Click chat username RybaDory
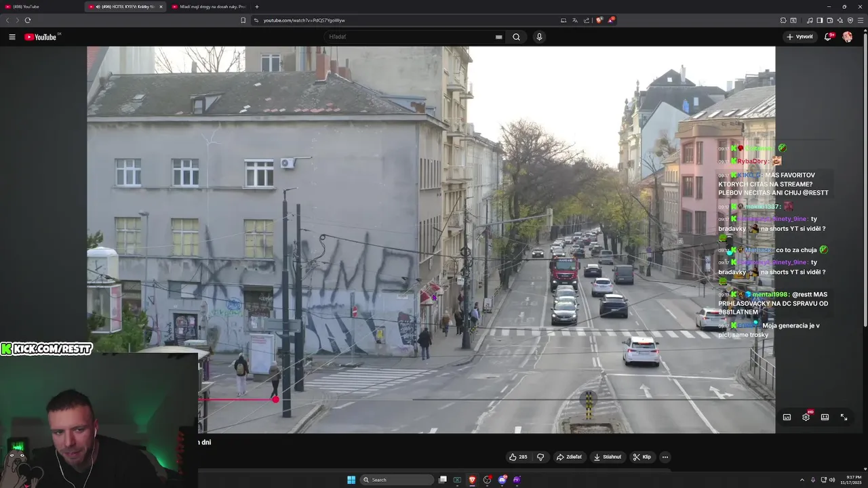This screenshot has height=488, width=868. [x=752, y=161]
